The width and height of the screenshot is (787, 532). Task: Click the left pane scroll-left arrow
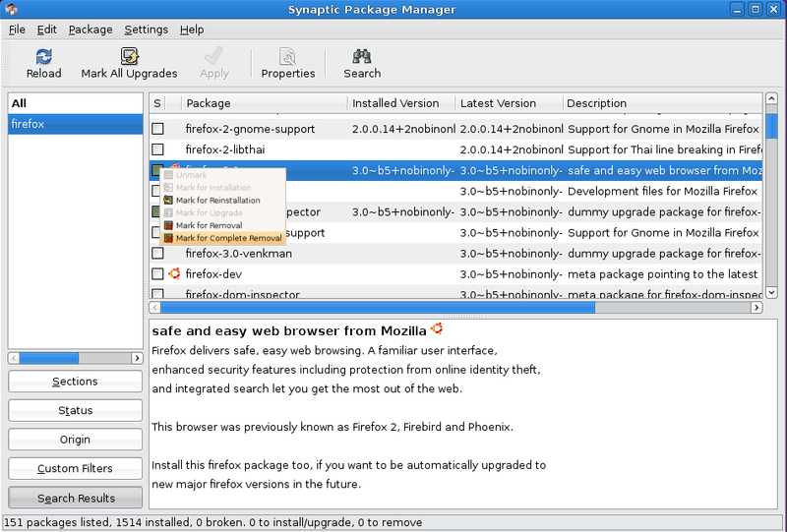coord(14,358)
